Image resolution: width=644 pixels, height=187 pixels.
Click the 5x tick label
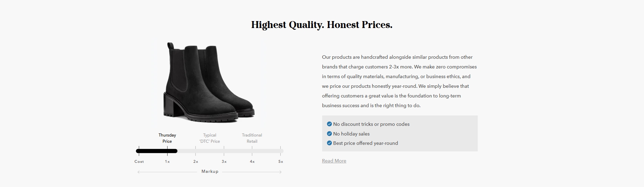click(281, 161)
